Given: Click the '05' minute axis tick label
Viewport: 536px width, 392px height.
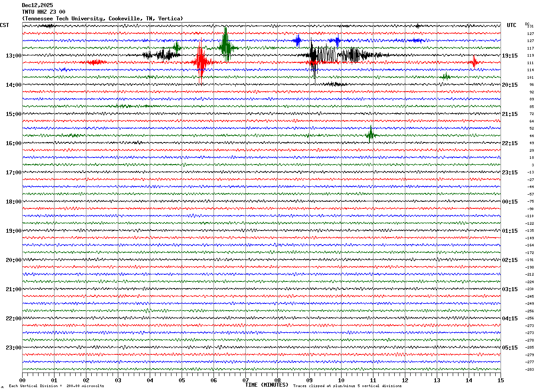Looking at the screenshot, I should [x=182, y=380].
